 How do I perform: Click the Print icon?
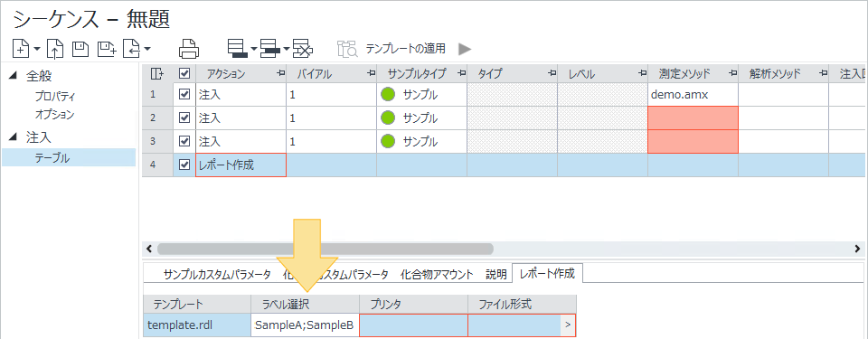tap(189, 49)
